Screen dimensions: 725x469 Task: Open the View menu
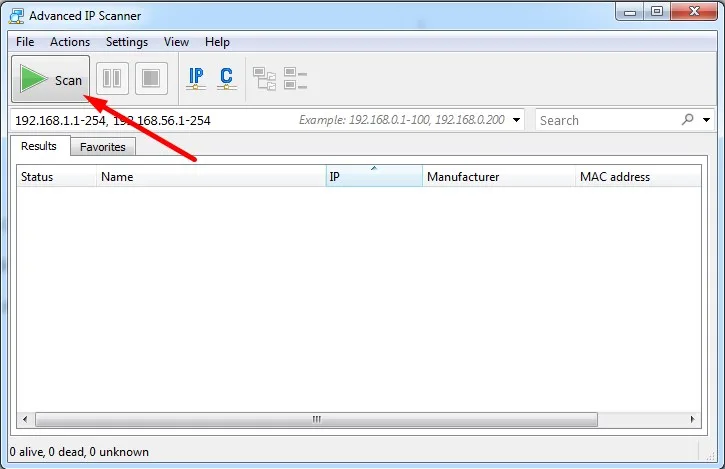tap(176, 42)
